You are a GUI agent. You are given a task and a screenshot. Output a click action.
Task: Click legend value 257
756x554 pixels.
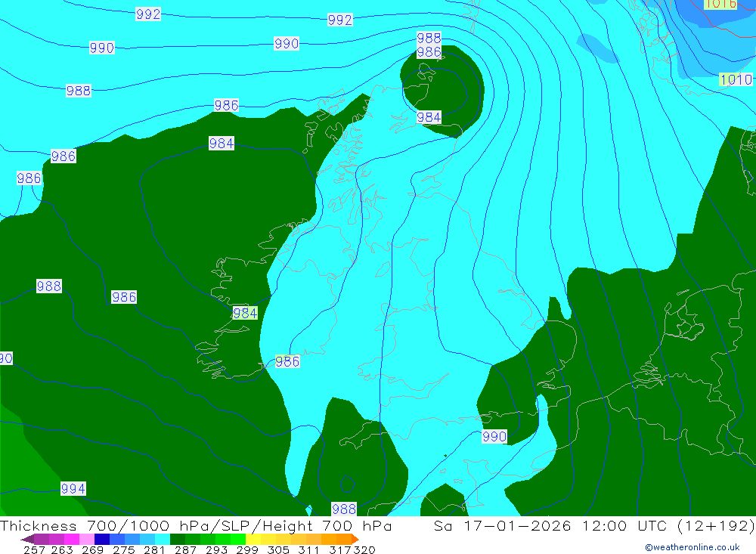34,549
